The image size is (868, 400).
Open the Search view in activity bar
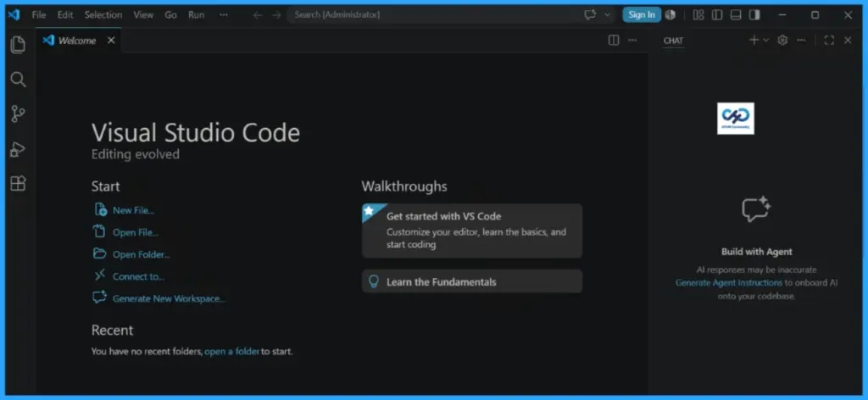click(18, 80)
